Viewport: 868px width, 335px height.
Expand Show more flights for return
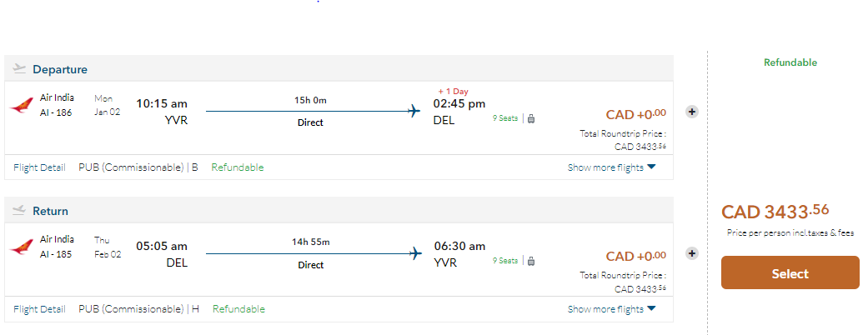612,309
